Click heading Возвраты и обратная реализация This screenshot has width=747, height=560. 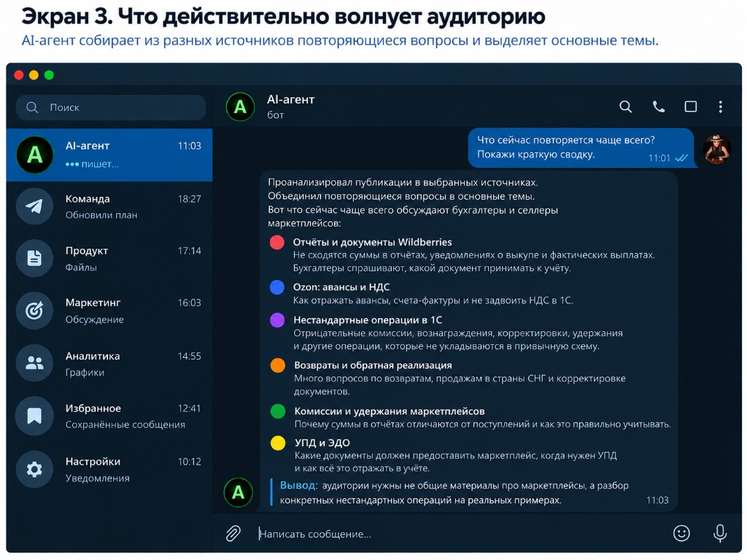click(373, 365)
